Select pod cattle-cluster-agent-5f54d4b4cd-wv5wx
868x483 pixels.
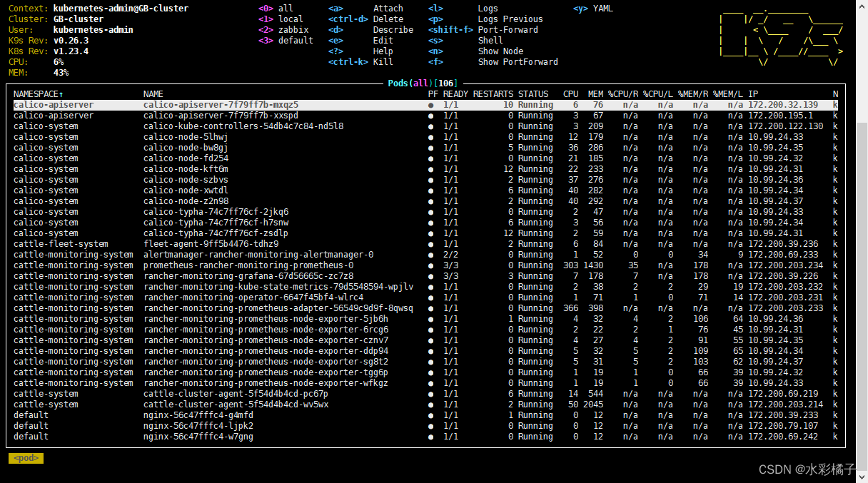click(425, 405)
